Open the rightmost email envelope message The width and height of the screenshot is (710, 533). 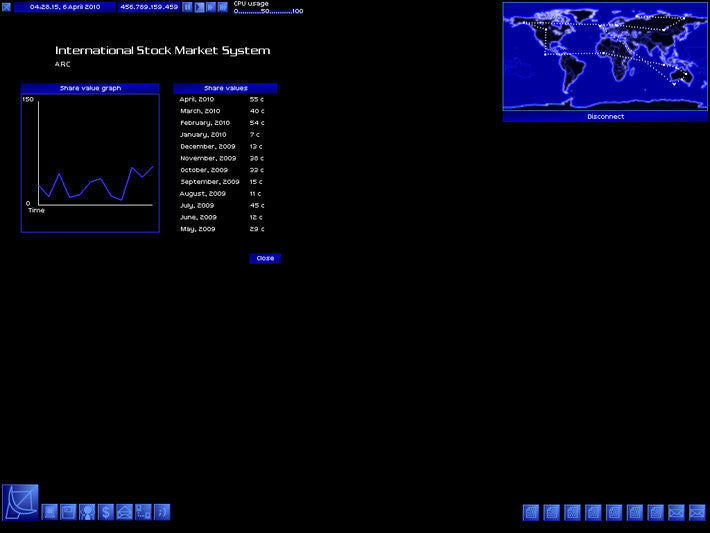pos(697,512)
